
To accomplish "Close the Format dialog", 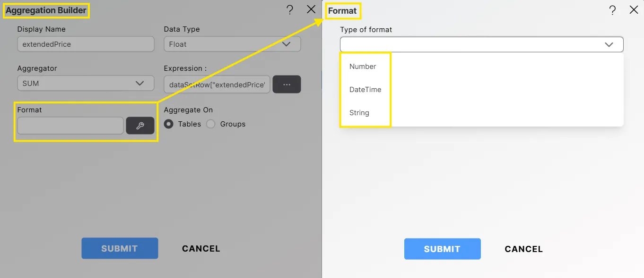I will 634,10.
